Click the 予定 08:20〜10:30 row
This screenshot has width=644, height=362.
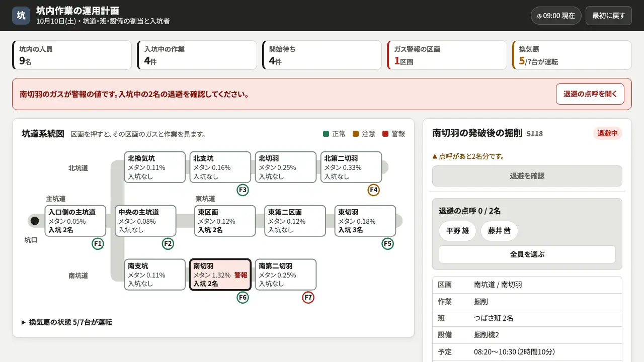click(527, 352)
